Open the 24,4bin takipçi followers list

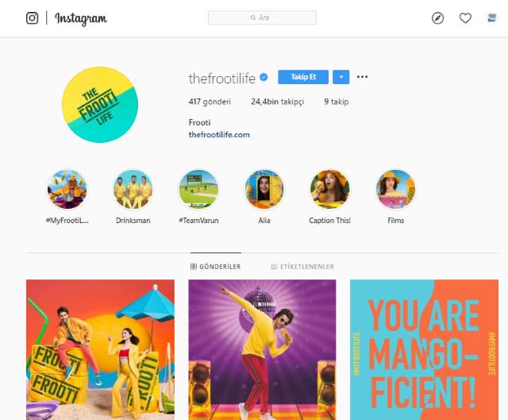pyautogui.click(x=278, y=102)
